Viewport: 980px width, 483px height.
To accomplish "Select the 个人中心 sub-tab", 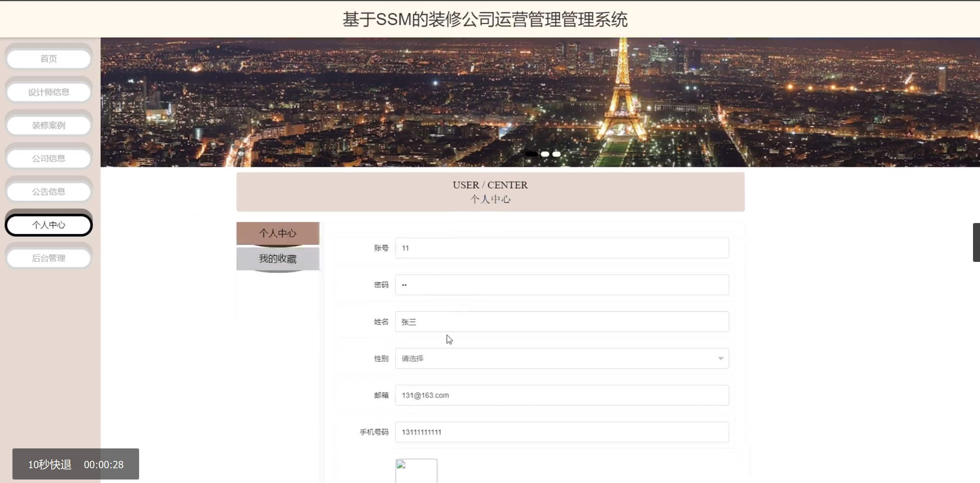I will point(277,233).
